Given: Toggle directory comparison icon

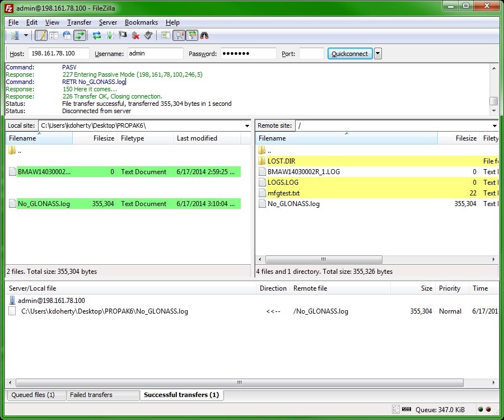Looking at the screenshot, I should pos(179,35).
